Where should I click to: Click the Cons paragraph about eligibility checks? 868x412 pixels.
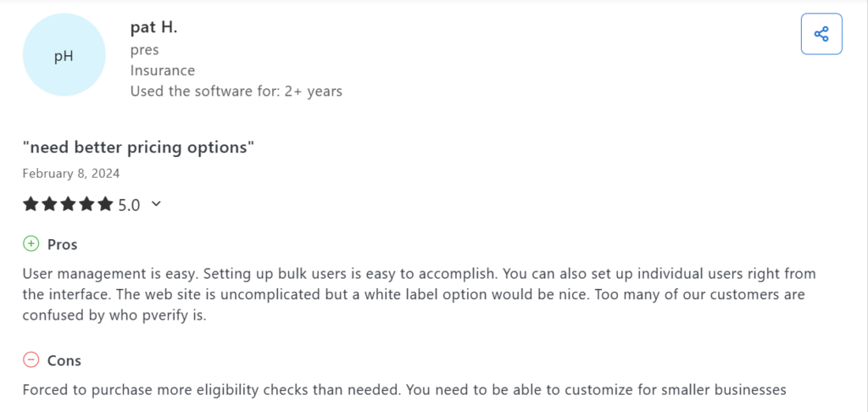[405, 390]
